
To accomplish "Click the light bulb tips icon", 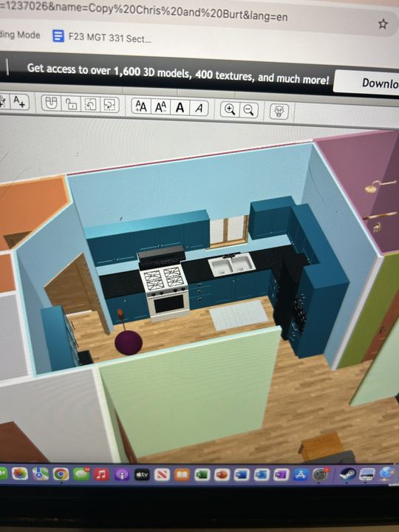I will (x=279, y=112).
